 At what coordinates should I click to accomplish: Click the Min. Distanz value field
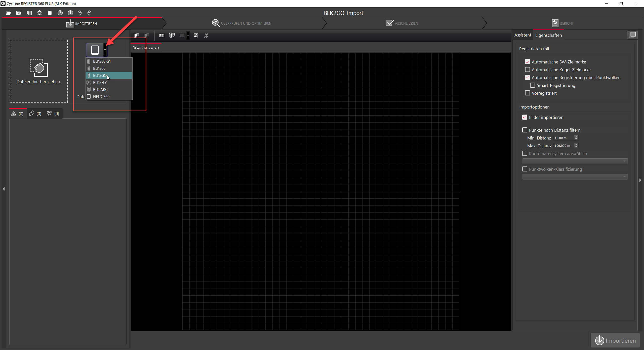(564, 138)
